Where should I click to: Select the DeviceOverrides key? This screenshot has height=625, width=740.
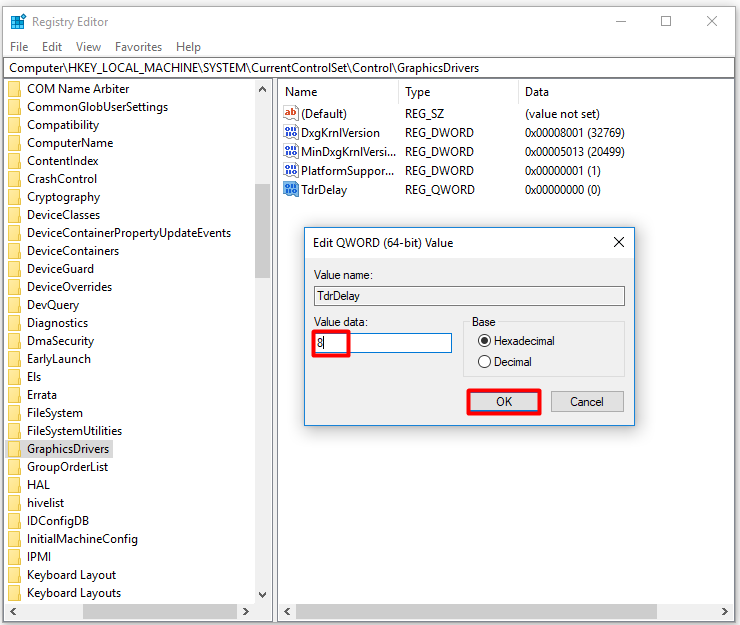coord(69,287)
